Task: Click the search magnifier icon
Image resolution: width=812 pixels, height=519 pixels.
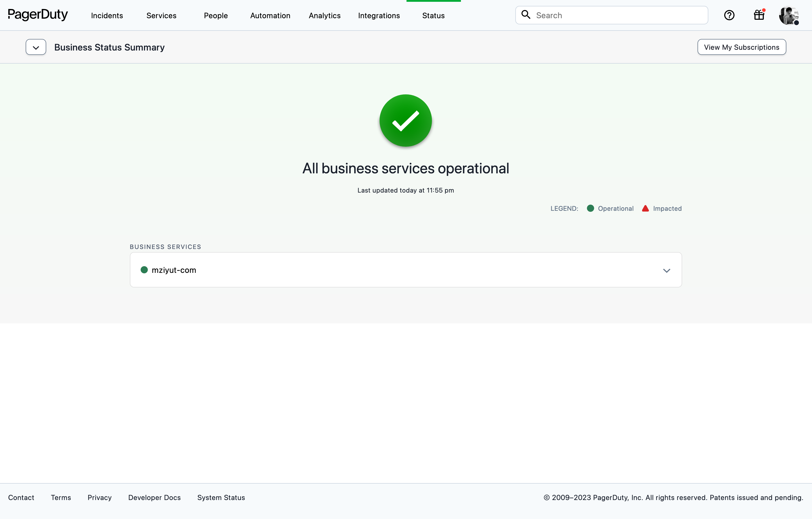Action: 526,15
